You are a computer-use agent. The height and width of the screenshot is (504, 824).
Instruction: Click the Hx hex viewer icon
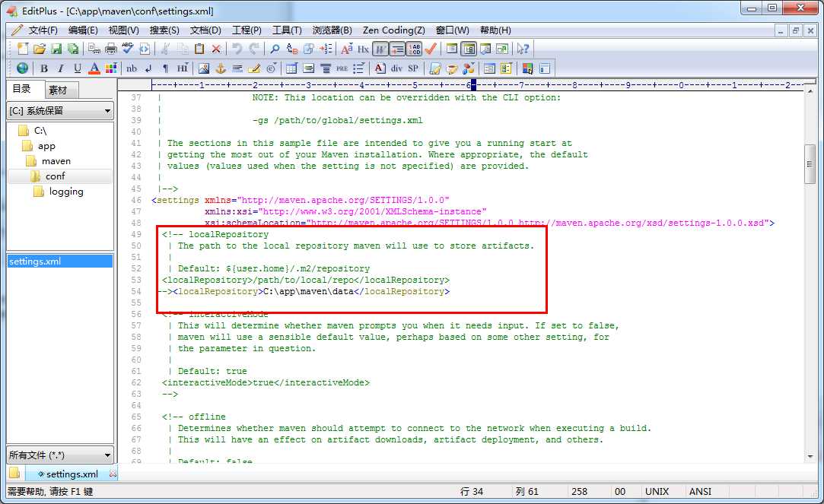coord(363,49)
